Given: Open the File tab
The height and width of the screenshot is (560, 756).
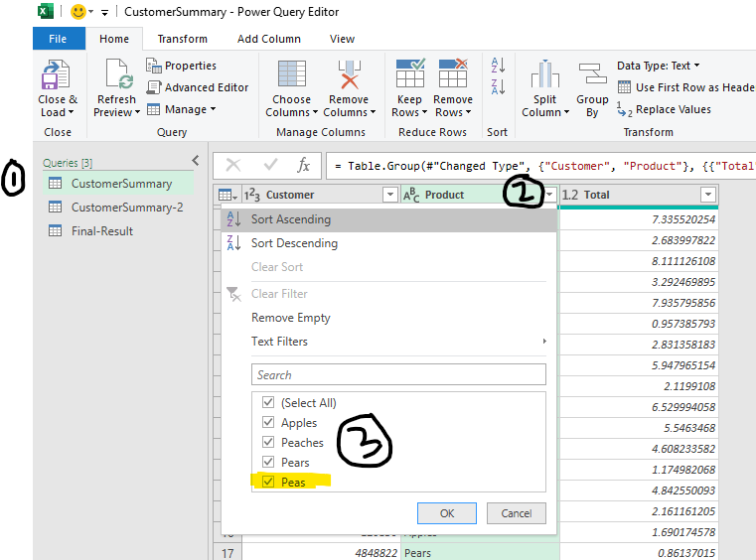Looking at the screenshot, I should pyautogui.click(x=59, y=39).
